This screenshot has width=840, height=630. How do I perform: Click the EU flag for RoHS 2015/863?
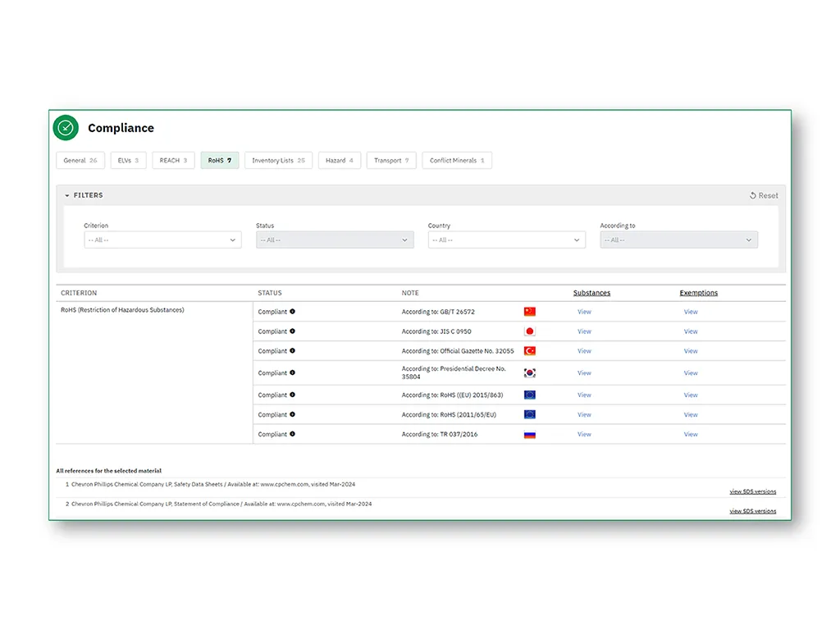[530, 395]
